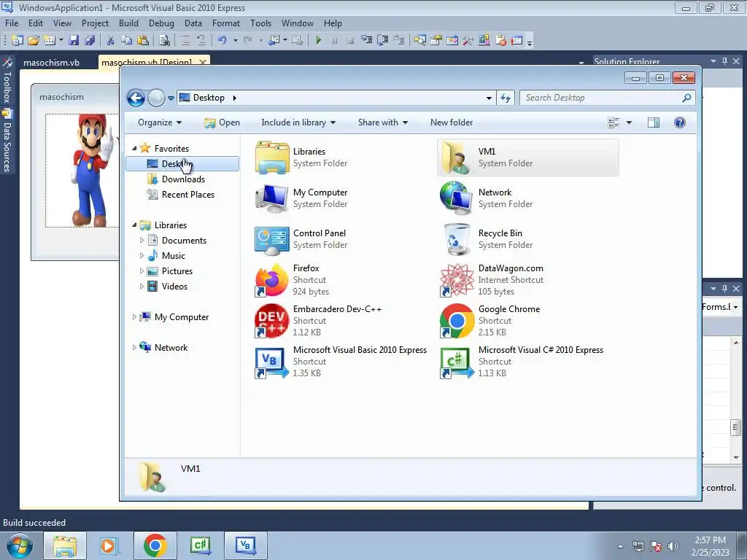Click the Save toolbar icon in Visual Basic
This screenshot has width=747, height=560.
(74, 41)
